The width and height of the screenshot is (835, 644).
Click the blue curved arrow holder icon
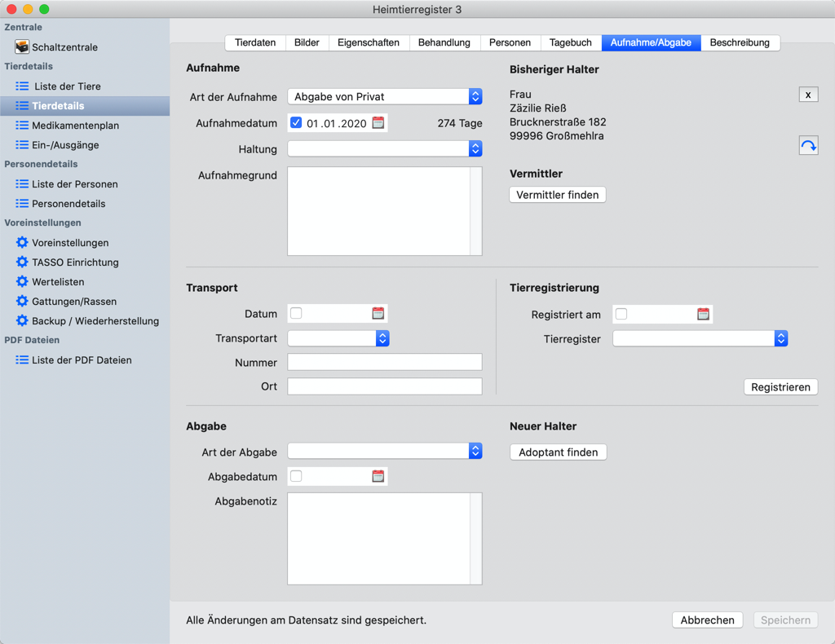tap(808, 145)
